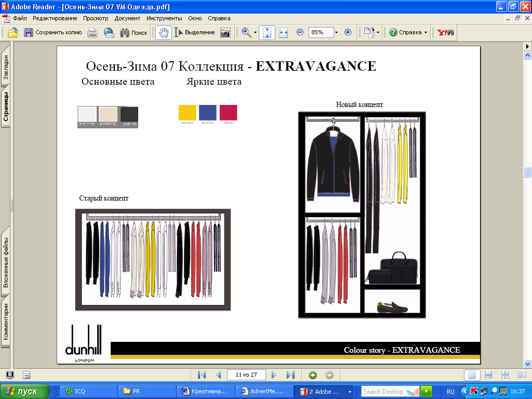Go to first page button

(202, 375)
